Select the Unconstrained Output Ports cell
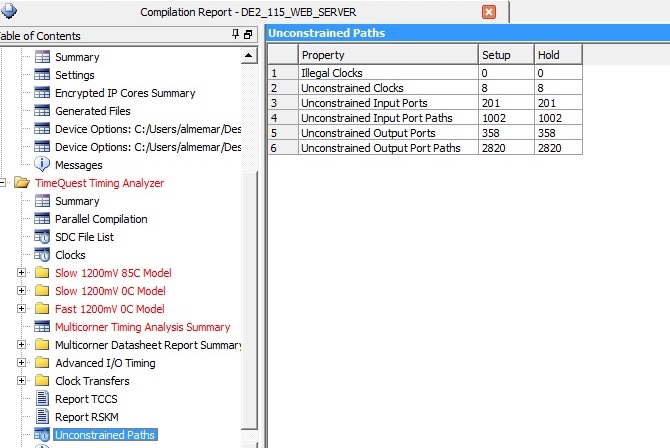670x448 pixels. click(x=388, y=133)
